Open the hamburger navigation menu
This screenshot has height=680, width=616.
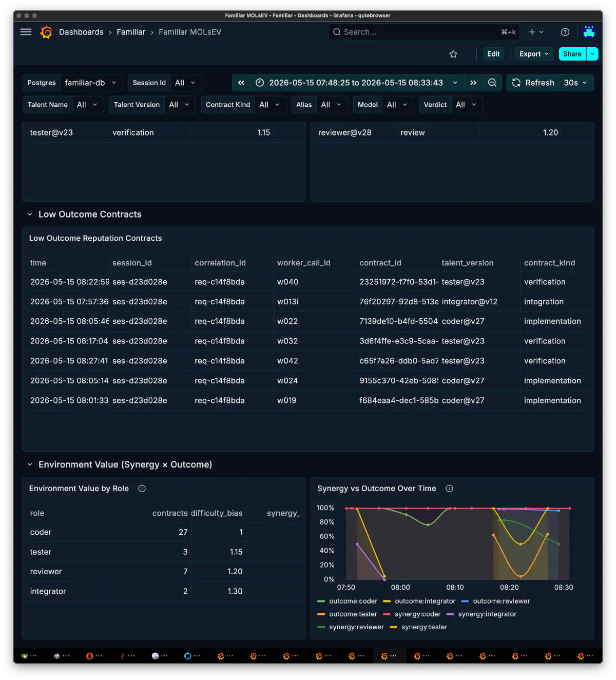click(x=26, y=32)
